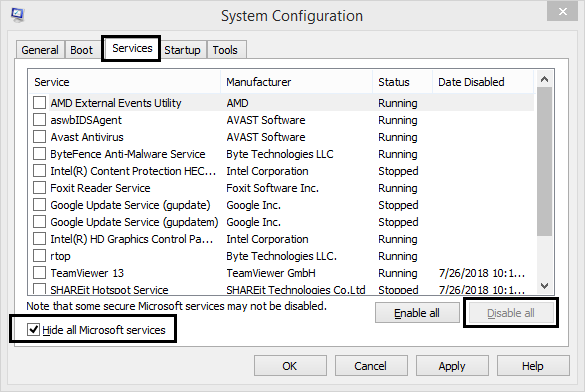The height and width of the screenshot is (392, 585).
Task: Tick the TeamViewer 13 checkbox
Action: click(x=40, y=273)
